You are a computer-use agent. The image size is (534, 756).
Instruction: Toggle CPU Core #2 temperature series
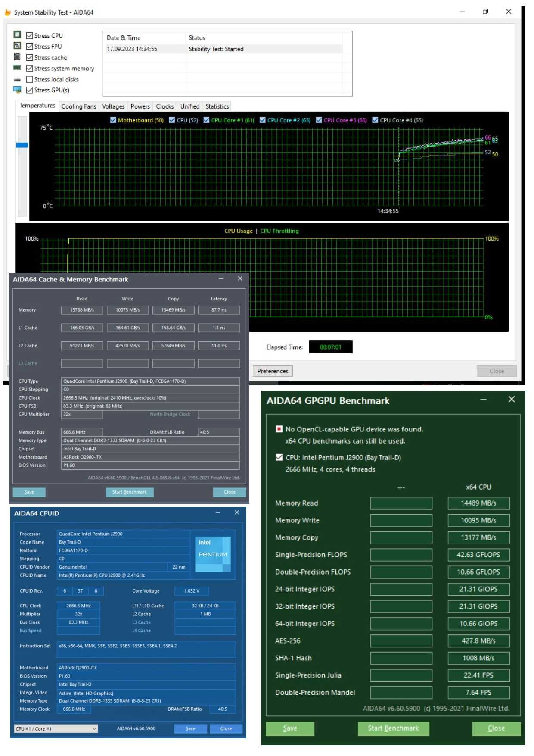(262, 120)
